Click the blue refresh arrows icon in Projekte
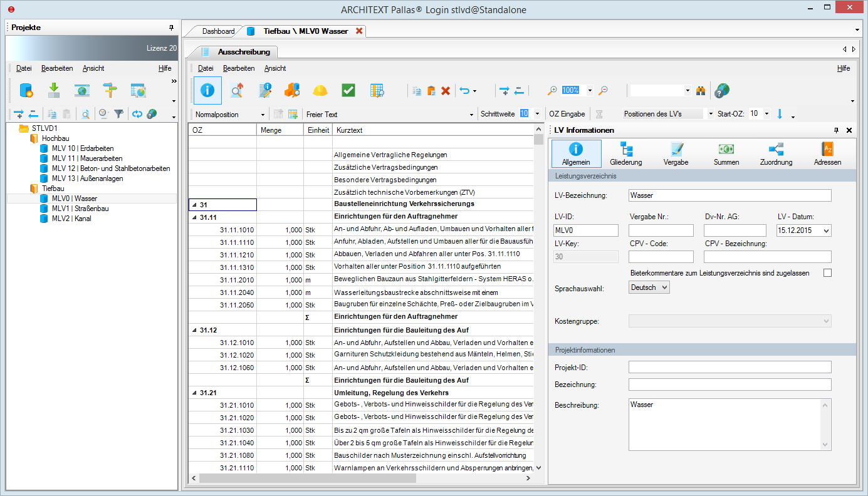 pyautogui.click(x=137, y=114)
